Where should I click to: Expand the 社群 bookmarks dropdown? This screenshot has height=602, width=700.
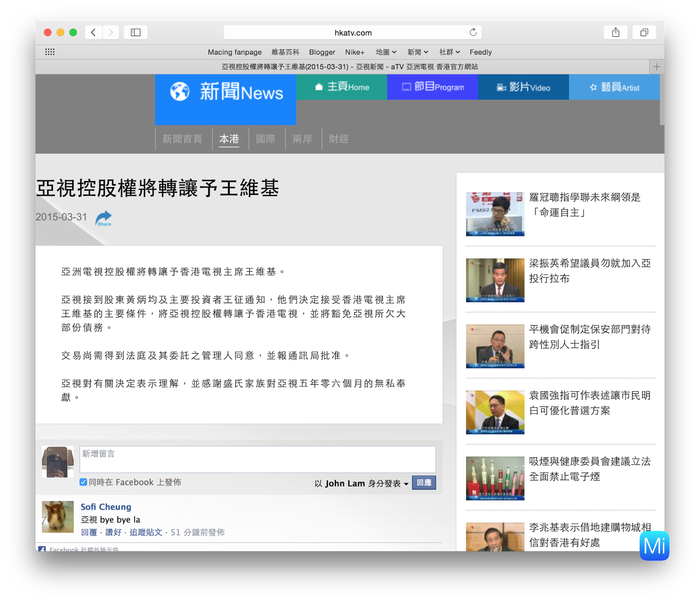449,52
